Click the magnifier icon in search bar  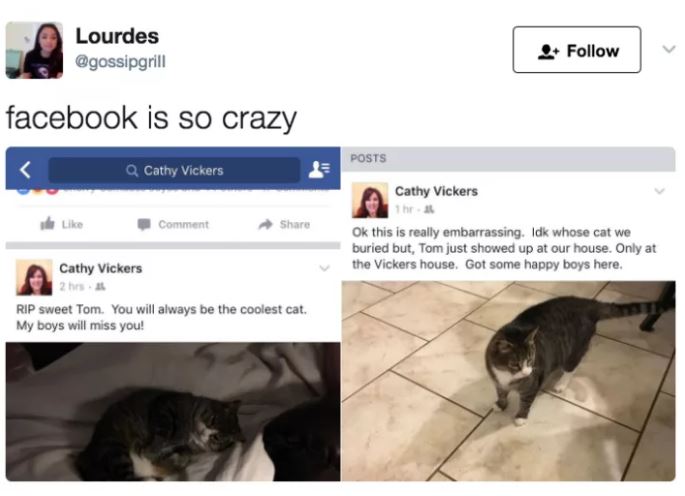(131, 170)
